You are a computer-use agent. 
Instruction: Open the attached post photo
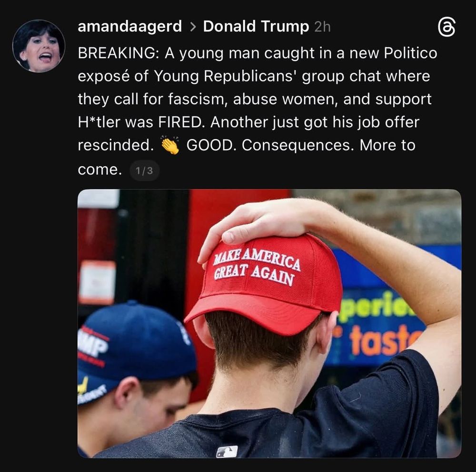[269, 323]
